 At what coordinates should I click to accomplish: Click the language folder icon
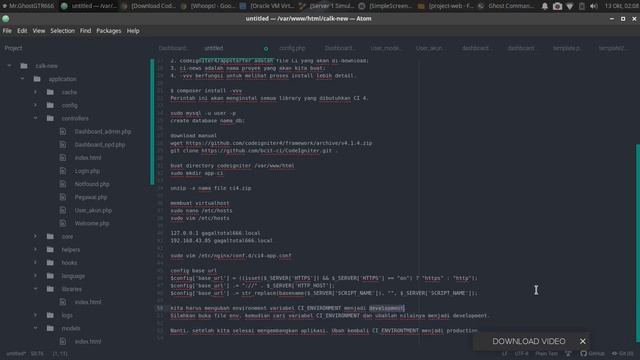click(50, 276)
